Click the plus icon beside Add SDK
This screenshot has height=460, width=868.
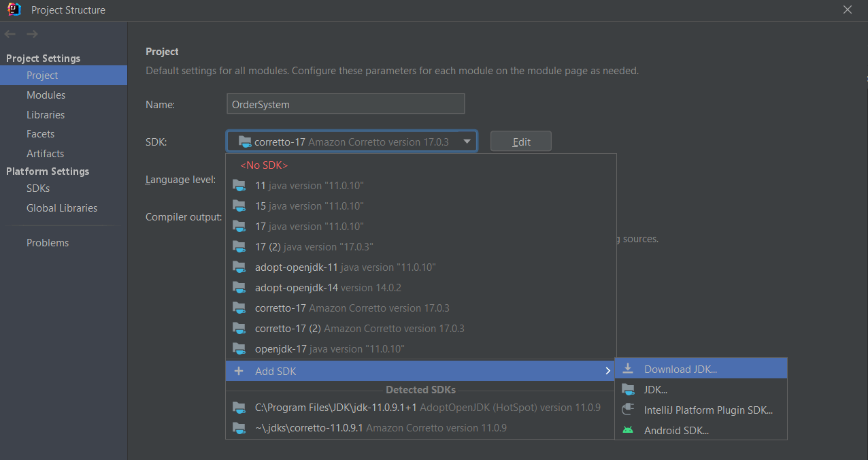(x=239, y=371)
